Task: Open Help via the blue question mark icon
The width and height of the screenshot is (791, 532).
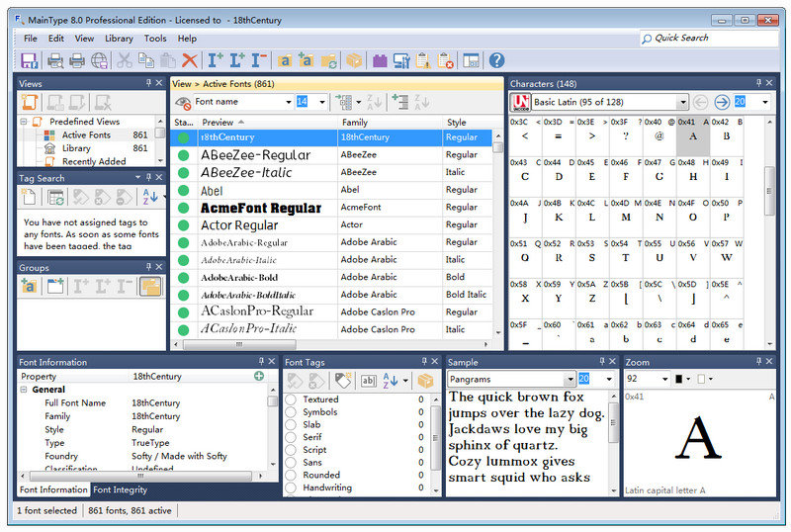Action: click(496, 60)
